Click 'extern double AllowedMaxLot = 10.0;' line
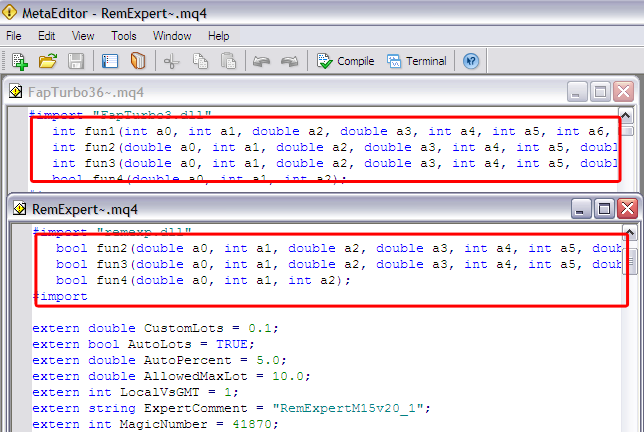 pos(171,377)
